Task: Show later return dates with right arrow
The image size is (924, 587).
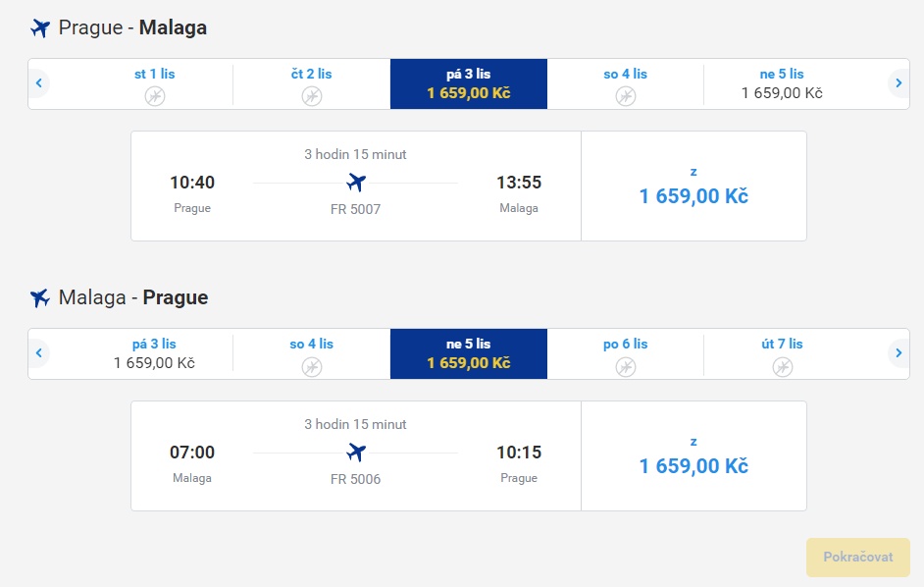Action: (x=898, y=353)
